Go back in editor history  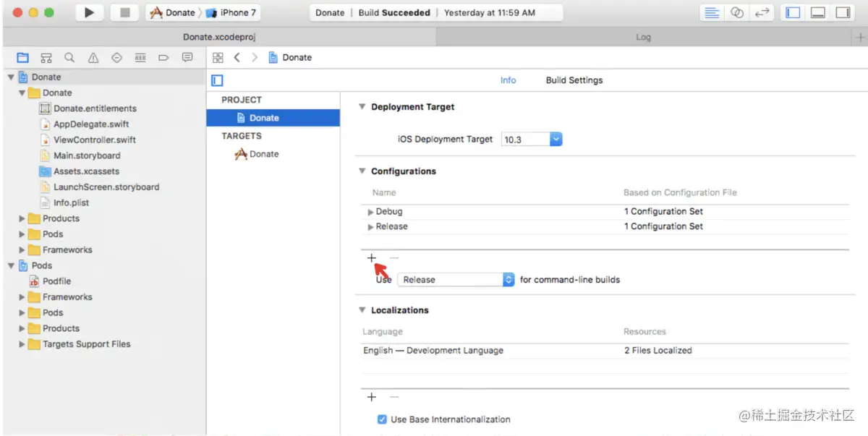[237, 58]
